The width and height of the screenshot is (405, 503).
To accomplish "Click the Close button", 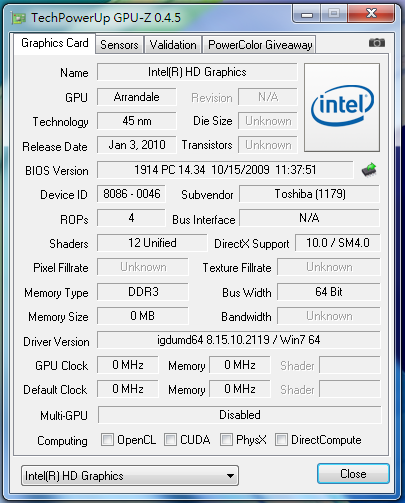I will coord(353,474).
